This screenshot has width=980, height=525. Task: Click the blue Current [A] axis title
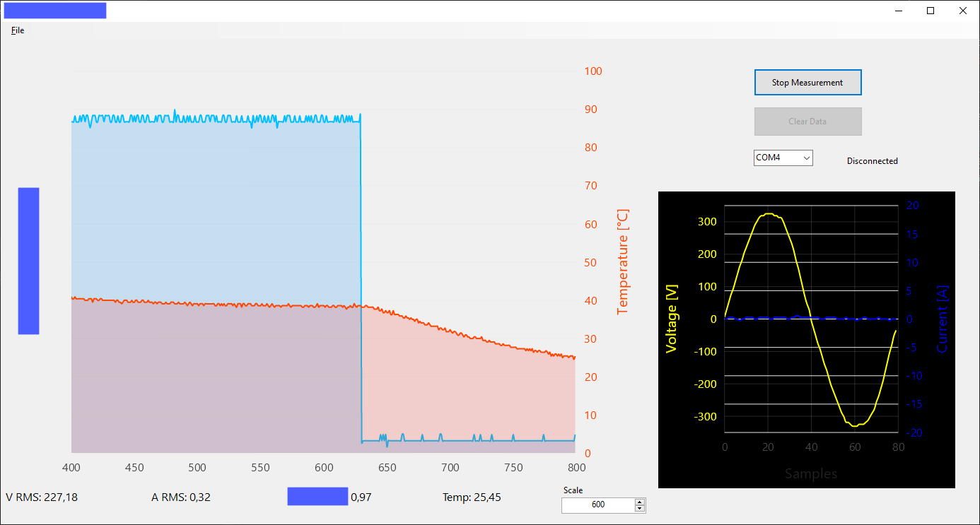943,319
